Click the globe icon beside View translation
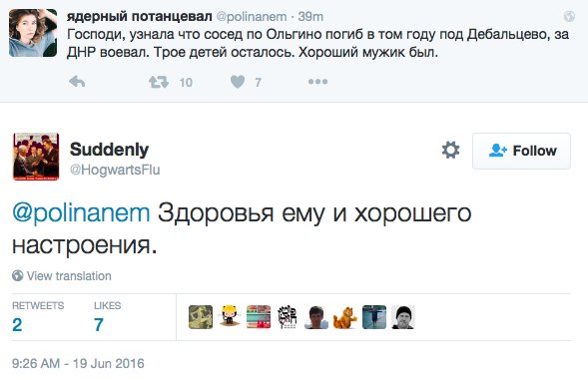This screenshot has height=380, width=588. tap(18, 276)
